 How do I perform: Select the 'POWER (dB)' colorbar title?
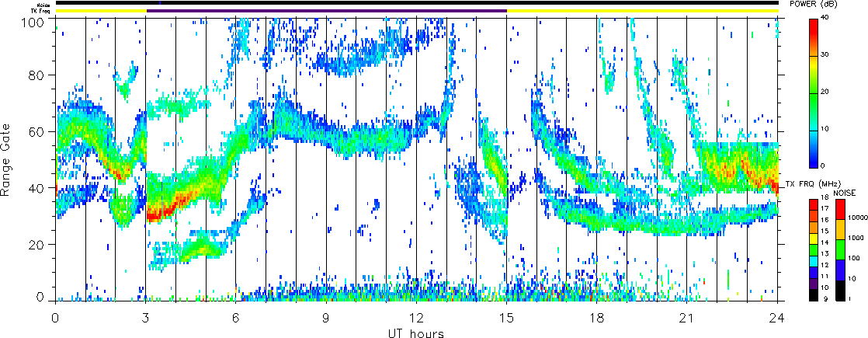point(814,4)
